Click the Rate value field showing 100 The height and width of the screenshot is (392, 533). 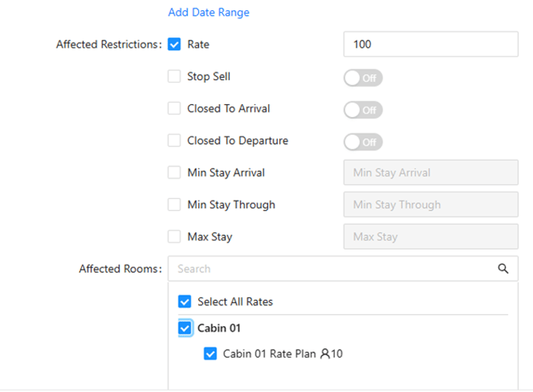coord(430,45)
